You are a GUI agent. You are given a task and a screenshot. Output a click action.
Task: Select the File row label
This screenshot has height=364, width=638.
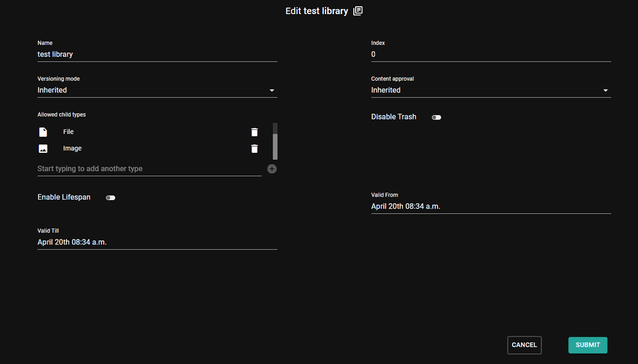click(68, 132)
